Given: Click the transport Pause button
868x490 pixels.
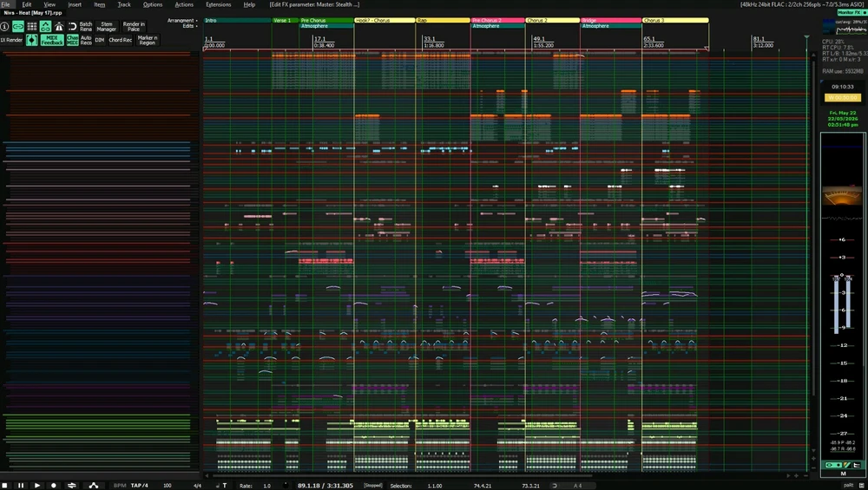Looking at the screenshot, I should [x=21, y=486].
